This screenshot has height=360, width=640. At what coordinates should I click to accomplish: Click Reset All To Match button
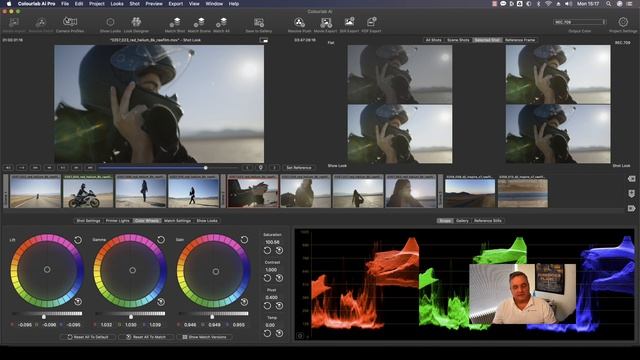[x=146, y=337]
